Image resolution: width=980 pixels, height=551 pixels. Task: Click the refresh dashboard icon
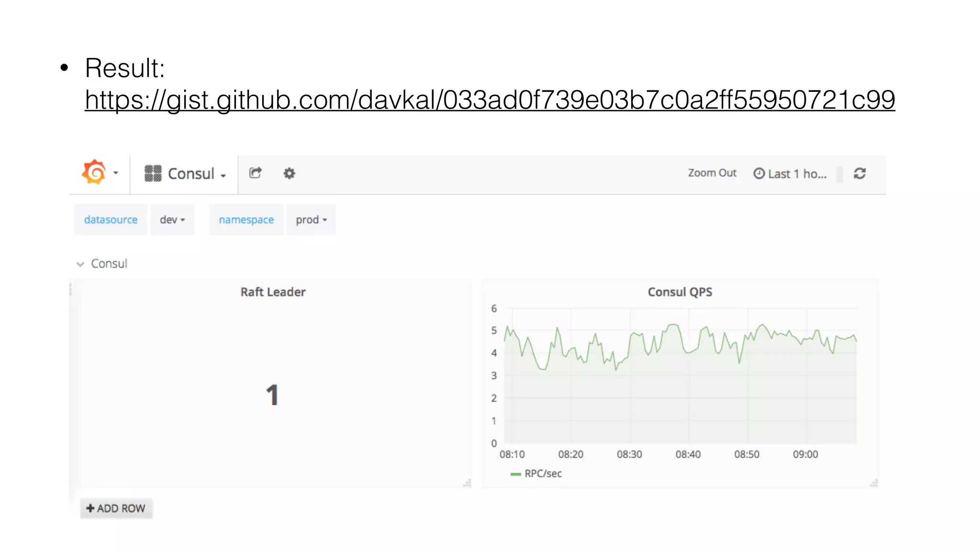(x=860, y=173)
